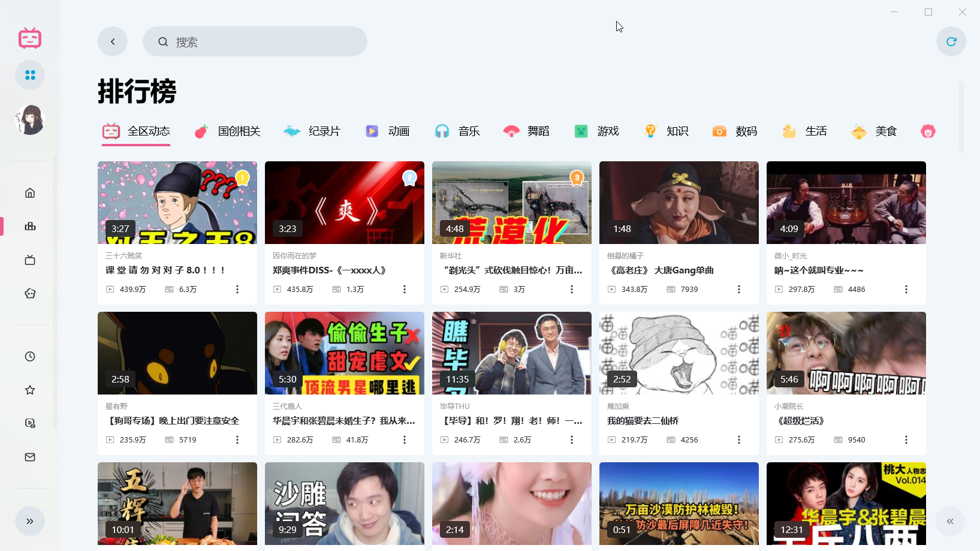Open uploader 三十六贱笑
The image size is (980, 551).
coord(124,255)
